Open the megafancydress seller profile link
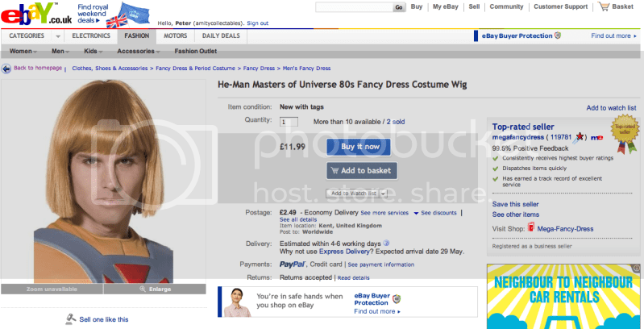The width and height of the screenshot is (644, 329). pos(518,137)
